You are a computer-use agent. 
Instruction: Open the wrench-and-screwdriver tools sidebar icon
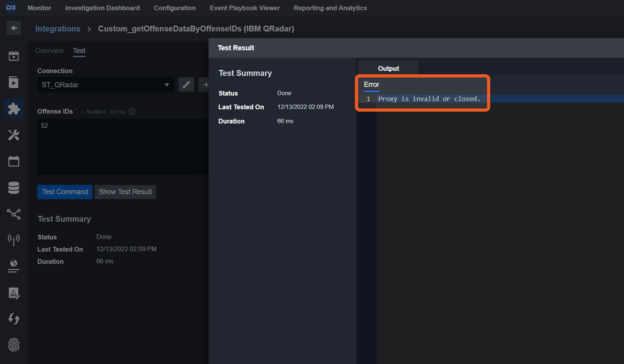coord(14,135)
